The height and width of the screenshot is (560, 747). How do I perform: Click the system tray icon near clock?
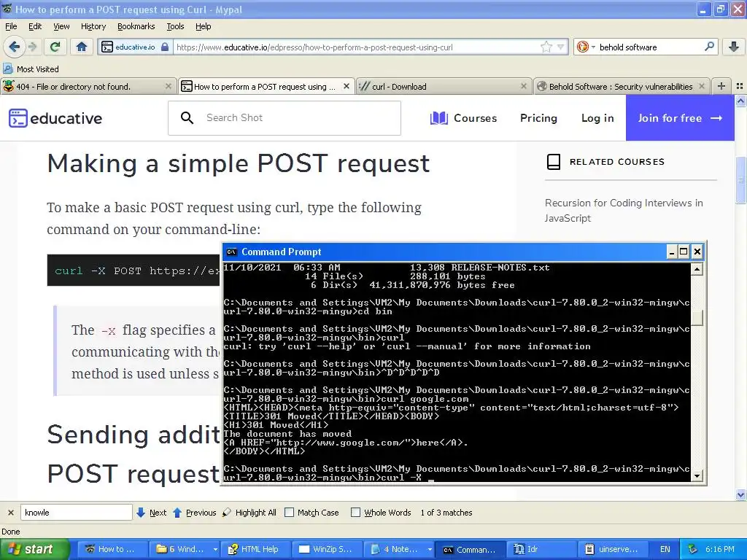[x=693, y=549]
